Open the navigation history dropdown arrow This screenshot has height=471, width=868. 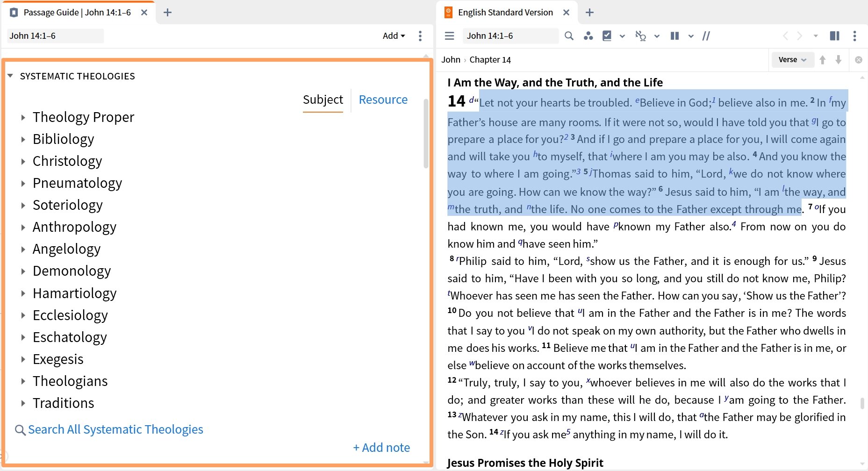(816, 36)
